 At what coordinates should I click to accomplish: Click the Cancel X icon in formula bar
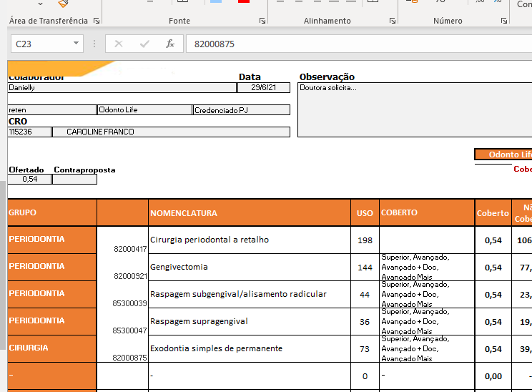point(119,44)
